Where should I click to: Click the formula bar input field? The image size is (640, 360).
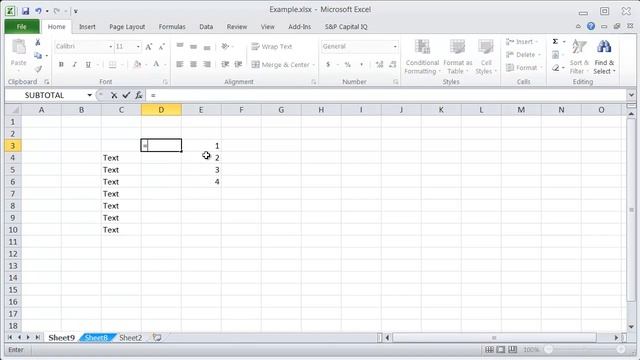(386, 95)
